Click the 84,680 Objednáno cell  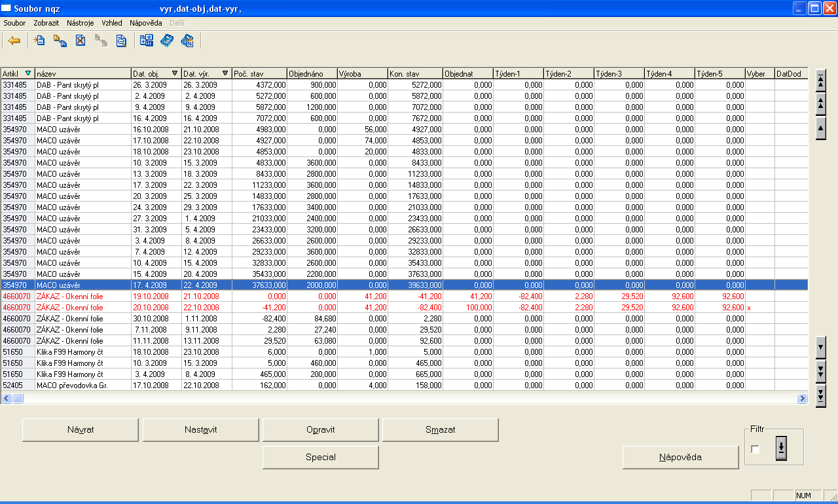312,319
